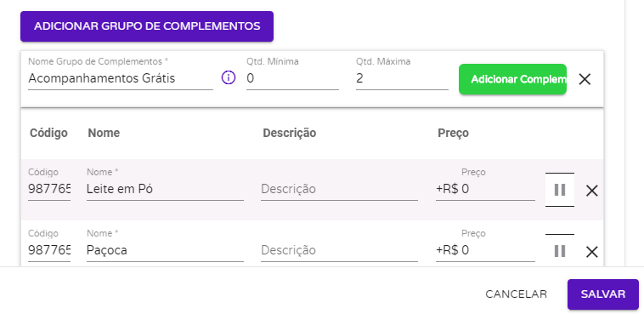Save changes with the Salvar button
Viewport: 644px width, 314px height.
point(603,294)
